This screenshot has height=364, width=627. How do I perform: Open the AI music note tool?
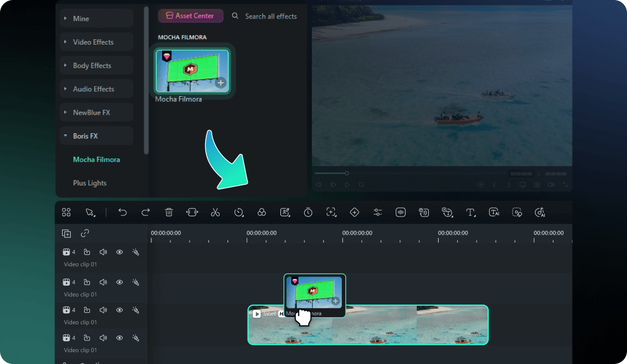(540, 213)
